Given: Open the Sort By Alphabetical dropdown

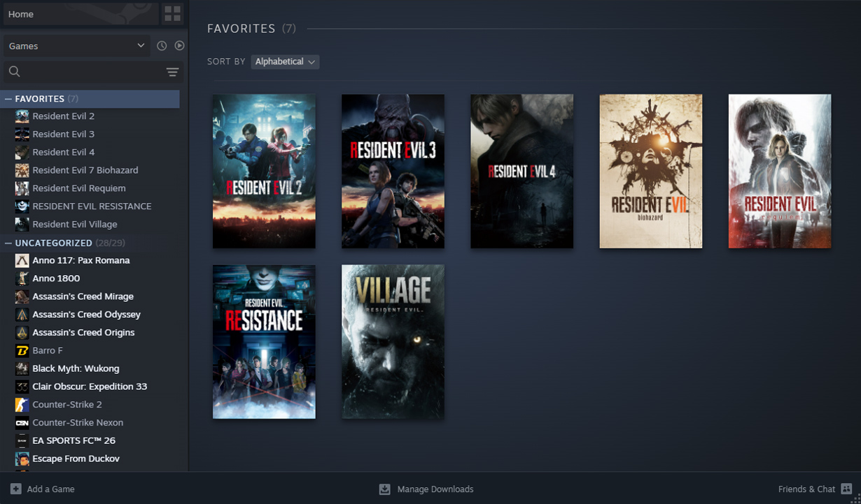Looking at the screenshot, I should pyautogui.click(x=285, y=62).
